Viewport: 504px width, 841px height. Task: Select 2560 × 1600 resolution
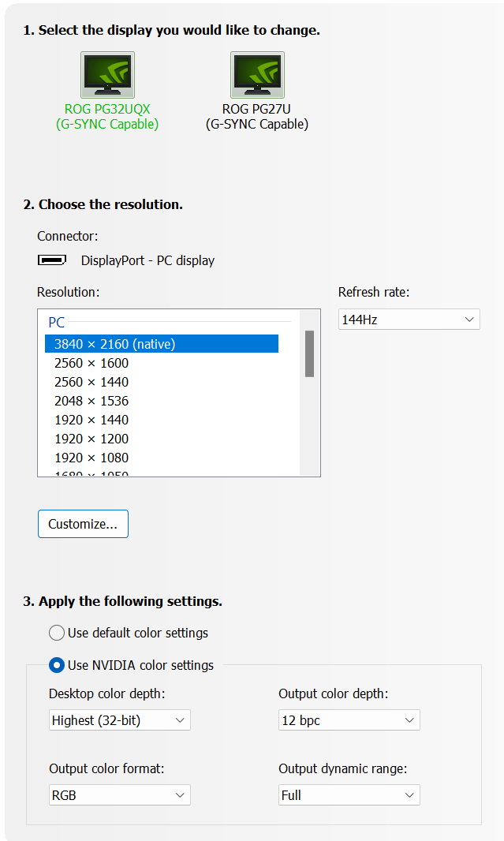[x=91, y=363]
